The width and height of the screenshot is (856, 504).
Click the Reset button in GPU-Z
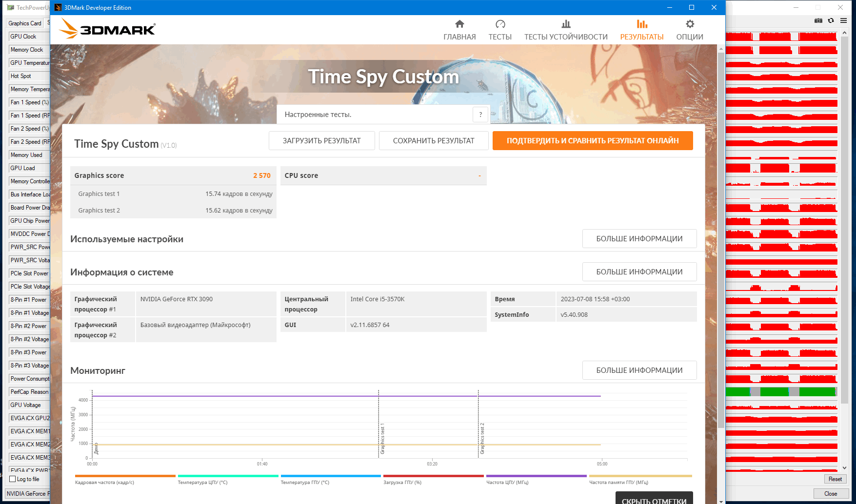click(835, 479)
